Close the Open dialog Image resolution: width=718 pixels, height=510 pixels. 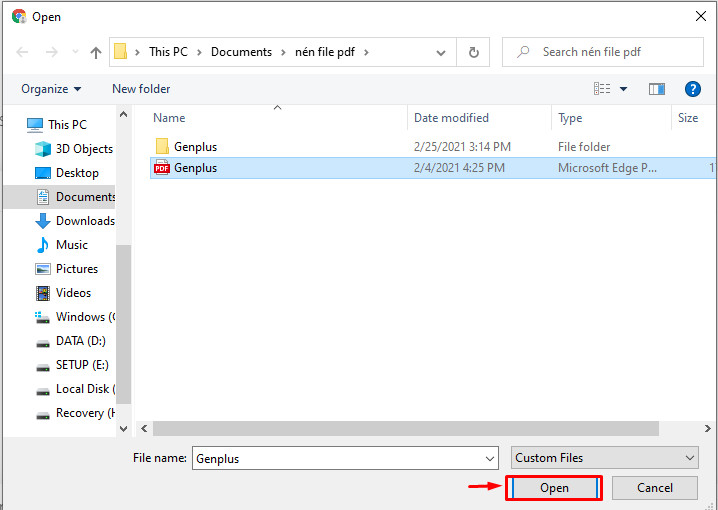click(x=700, y=16)
